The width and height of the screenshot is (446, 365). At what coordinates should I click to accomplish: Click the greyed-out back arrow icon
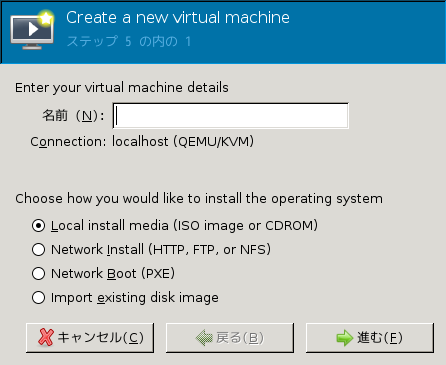pos(204,338)
